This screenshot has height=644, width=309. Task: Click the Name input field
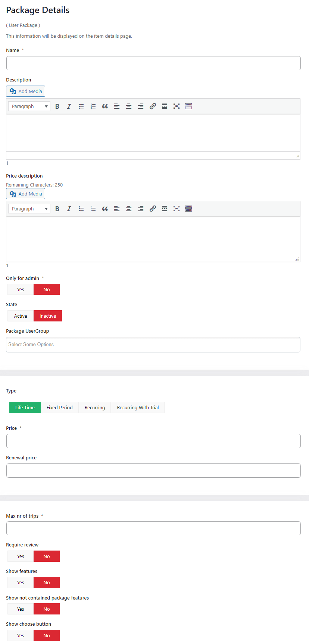[153, 64]
